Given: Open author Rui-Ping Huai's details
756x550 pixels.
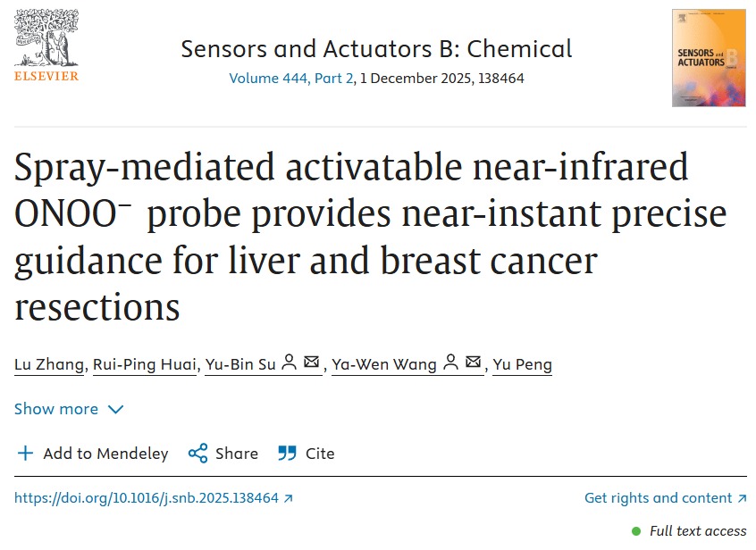Looking at the screenshot, I should [x=144, y=364].
